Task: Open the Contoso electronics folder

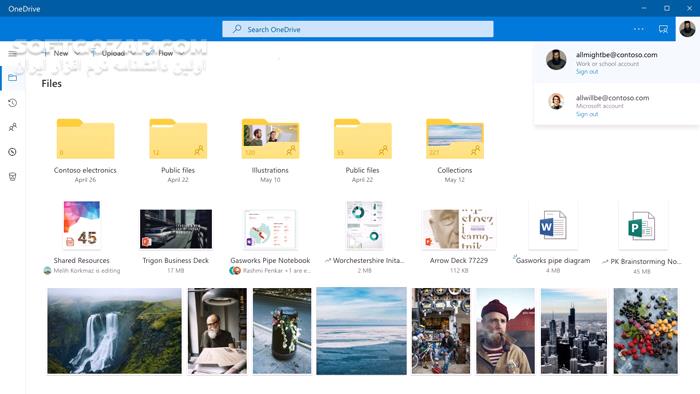Action: click(x=85, y=139)
